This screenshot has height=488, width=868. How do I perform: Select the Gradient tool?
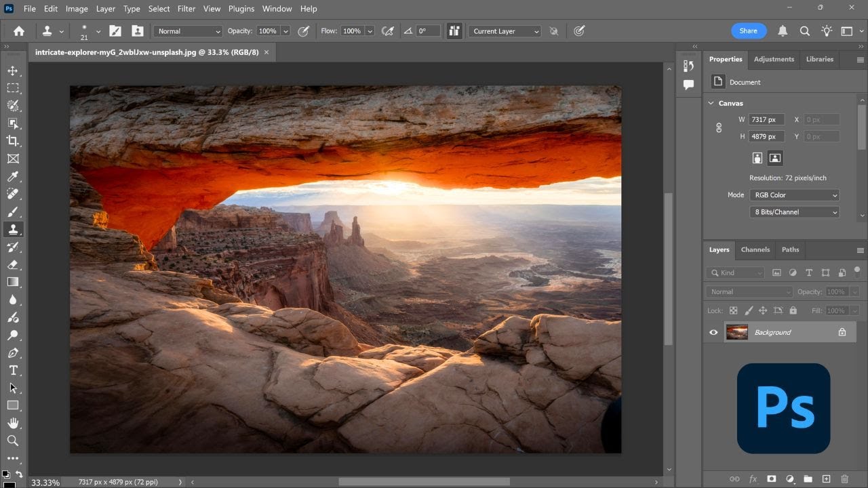click(13, 282)
